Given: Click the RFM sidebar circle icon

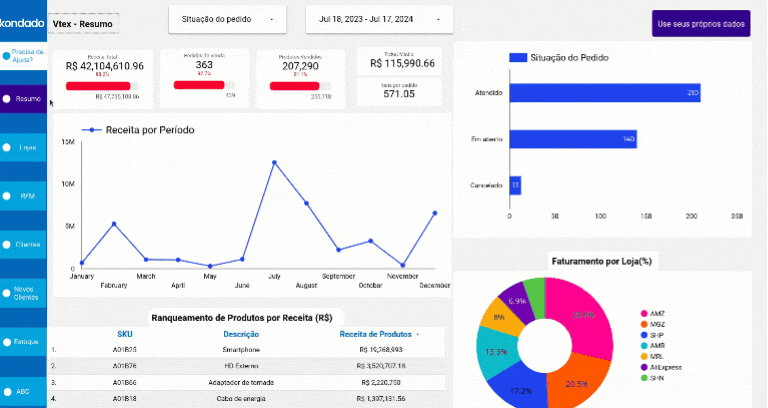Looking at the screenshot, I should click(x=8, y=196).
